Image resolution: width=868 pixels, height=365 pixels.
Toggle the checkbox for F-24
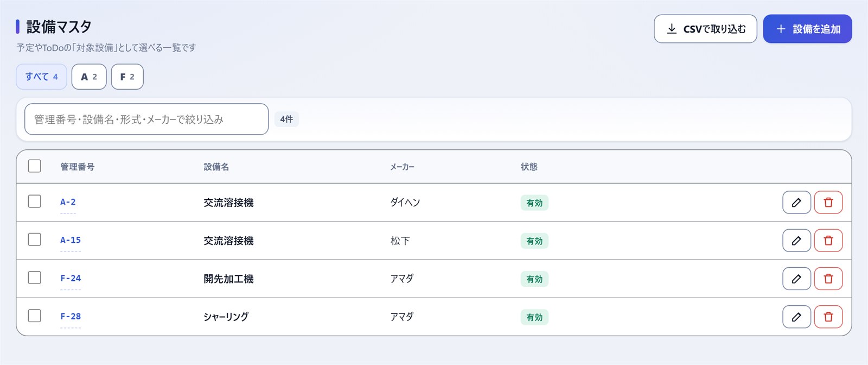(x=34, y=277)
